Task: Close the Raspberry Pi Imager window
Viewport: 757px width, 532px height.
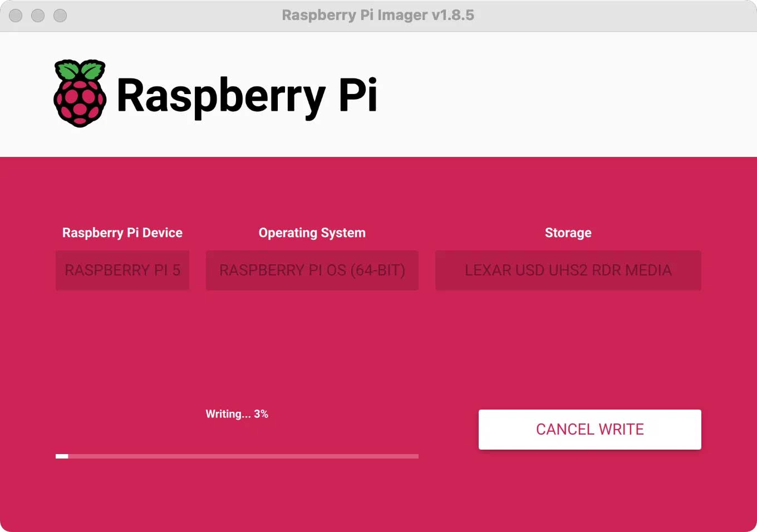Action: [16, 16]
